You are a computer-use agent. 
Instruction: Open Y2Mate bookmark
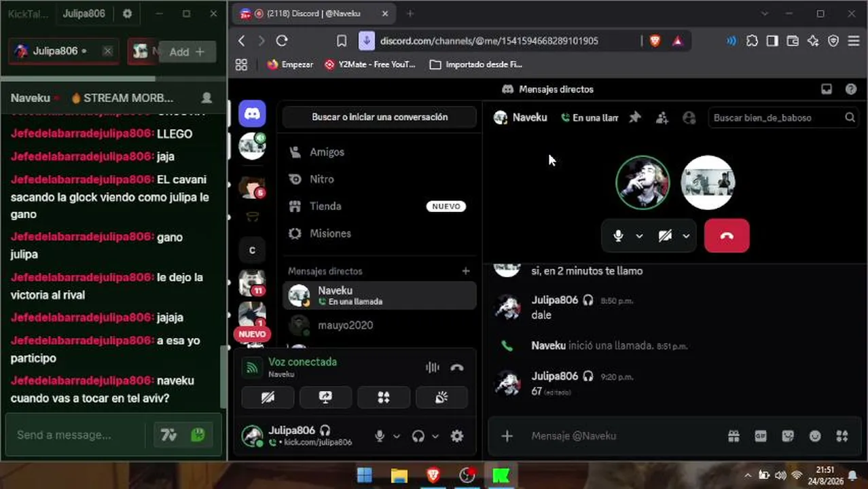coord(369,65)
